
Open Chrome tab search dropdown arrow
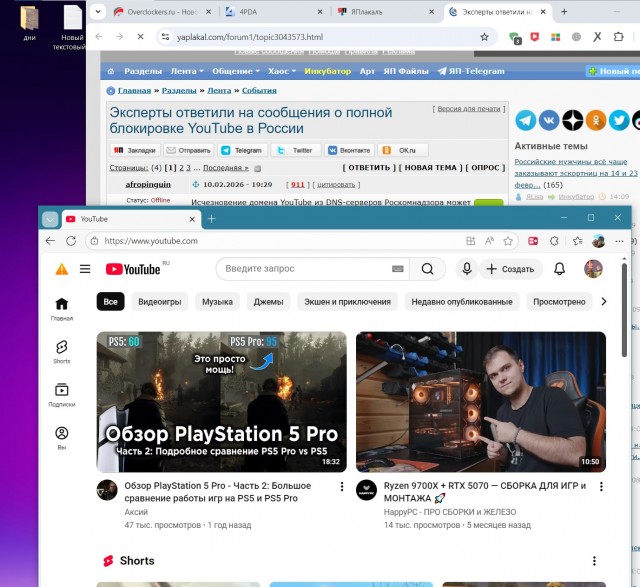(x=98, y=12)
